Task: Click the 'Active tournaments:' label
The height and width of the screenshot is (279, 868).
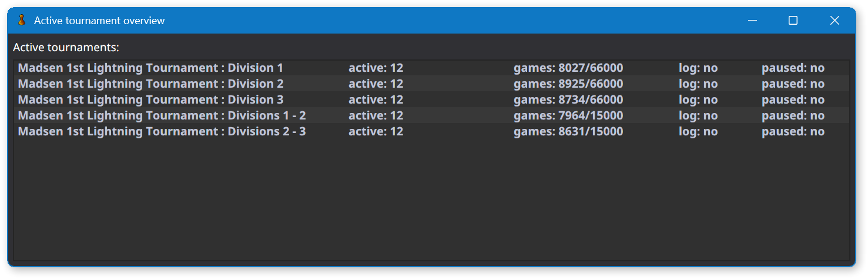Action: [x=66, y=47]
